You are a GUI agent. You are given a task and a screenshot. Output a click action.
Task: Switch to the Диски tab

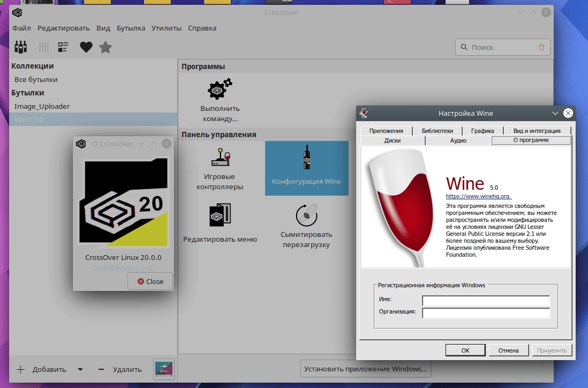tap(393, 140)
